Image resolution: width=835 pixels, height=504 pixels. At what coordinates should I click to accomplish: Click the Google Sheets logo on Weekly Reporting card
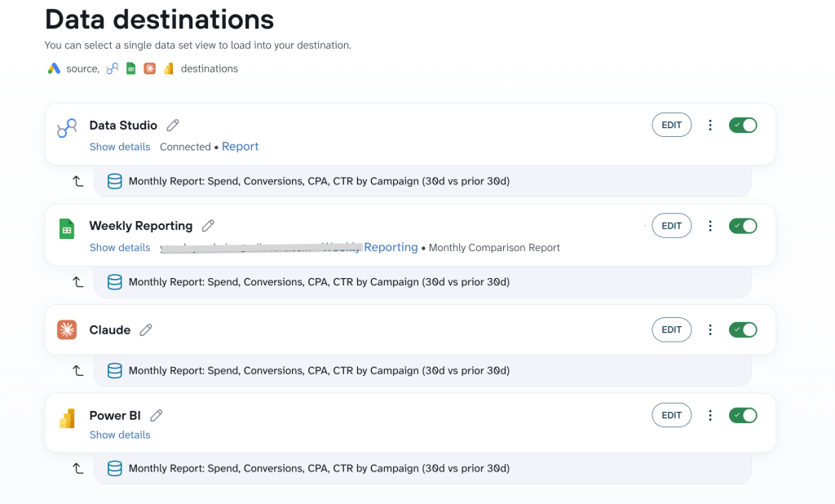click(x=67, y=229)
